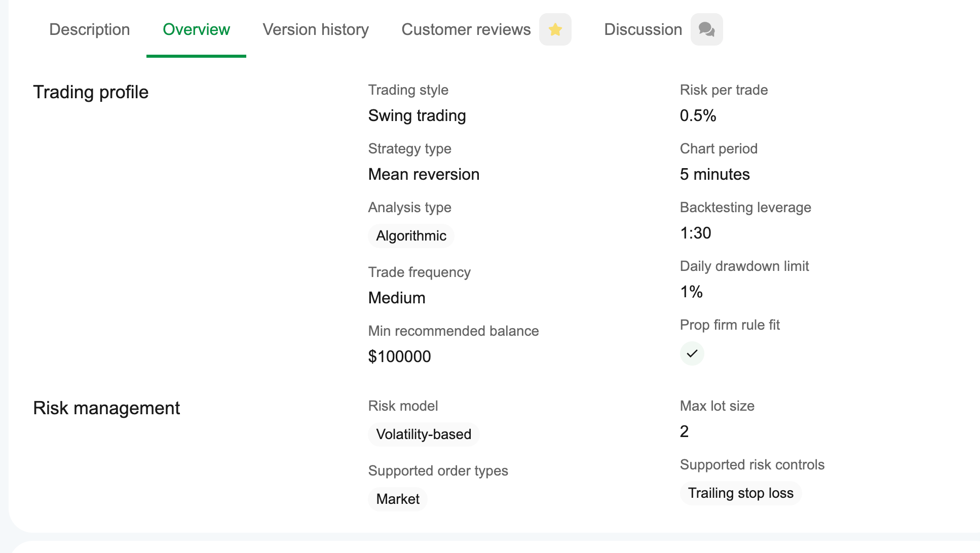Click the chat bubbles icon beside Discussion
The height and width of the screenshot is (553, 980).
706,29
